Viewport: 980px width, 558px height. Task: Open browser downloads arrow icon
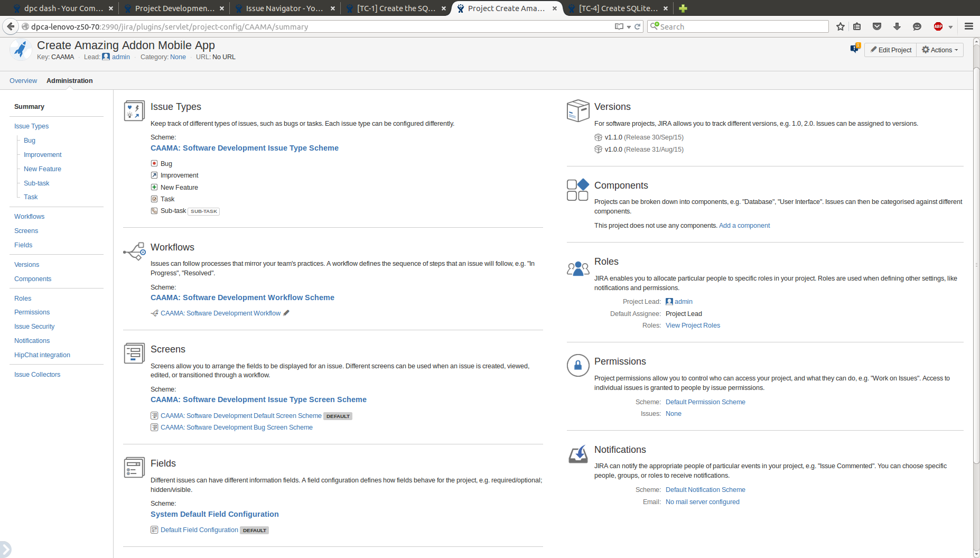pyautogui.click(x=897, y=26)
